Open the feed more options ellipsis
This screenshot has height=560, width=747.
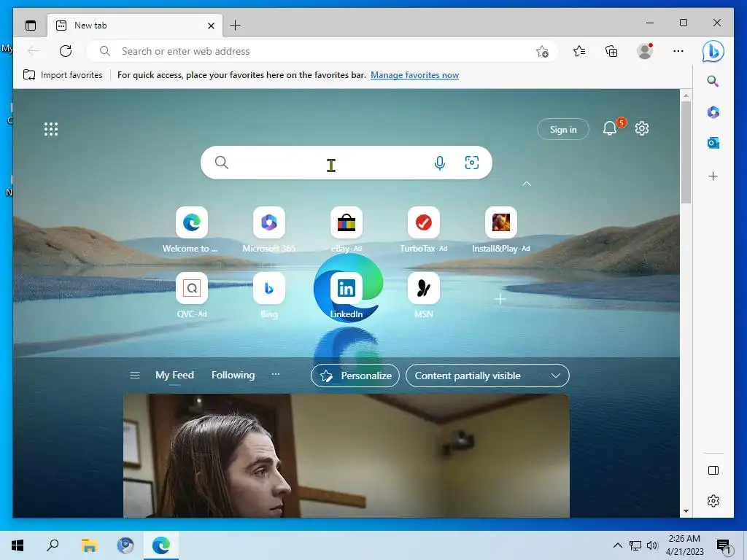pyautogui.click(x=275, y=374)
